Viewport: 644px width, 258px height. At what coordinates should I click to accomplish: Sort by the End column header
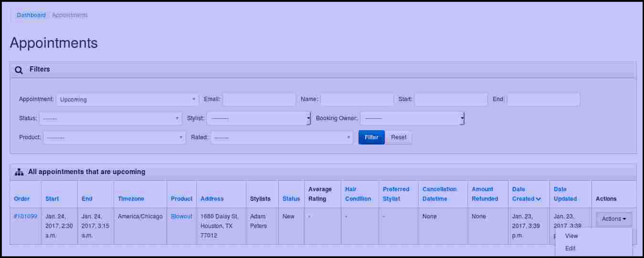[x=87, y=199]
